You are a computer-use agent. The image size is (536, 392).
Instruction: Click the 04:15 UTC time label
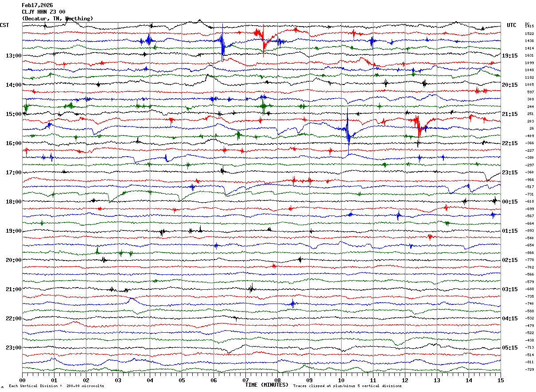(x=510, y=319)
